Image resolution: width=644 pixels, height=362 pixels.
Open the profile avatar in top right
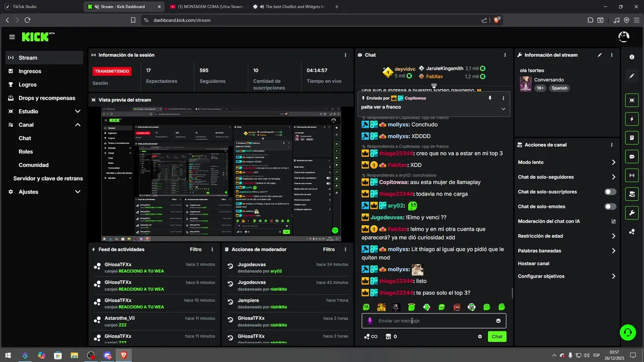point(623,37)
